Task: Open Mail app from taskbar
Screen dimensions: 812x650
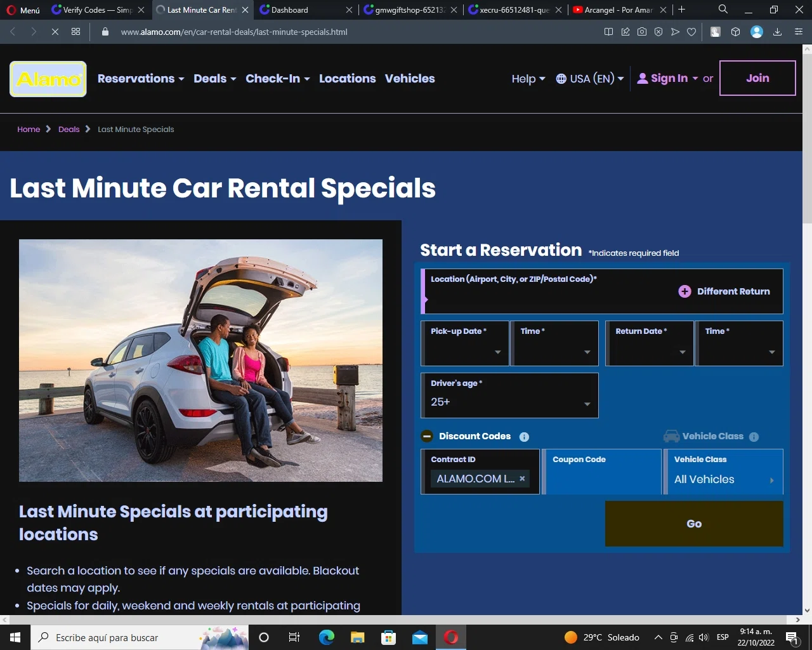Action: coord(420,637)
